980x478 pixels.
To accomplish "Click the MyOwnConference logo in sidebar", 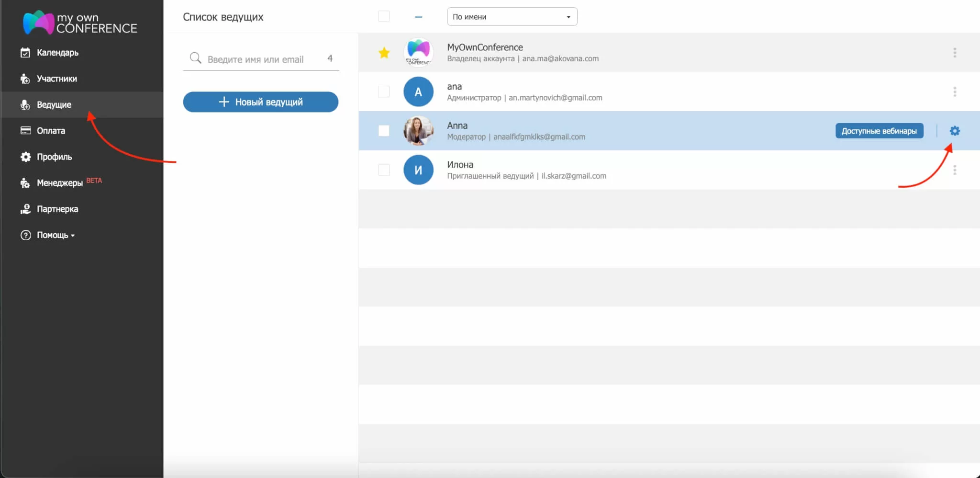I will [x=80, y=23].
